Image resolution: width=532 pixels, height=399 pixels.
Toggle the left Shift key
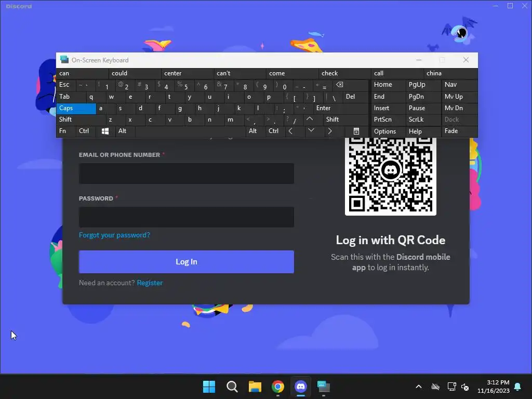point(81,119)
